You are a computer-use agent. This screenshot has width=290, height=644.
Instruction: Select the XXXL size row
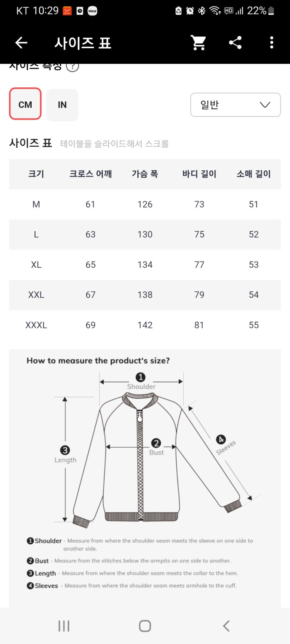click(145, 325)
